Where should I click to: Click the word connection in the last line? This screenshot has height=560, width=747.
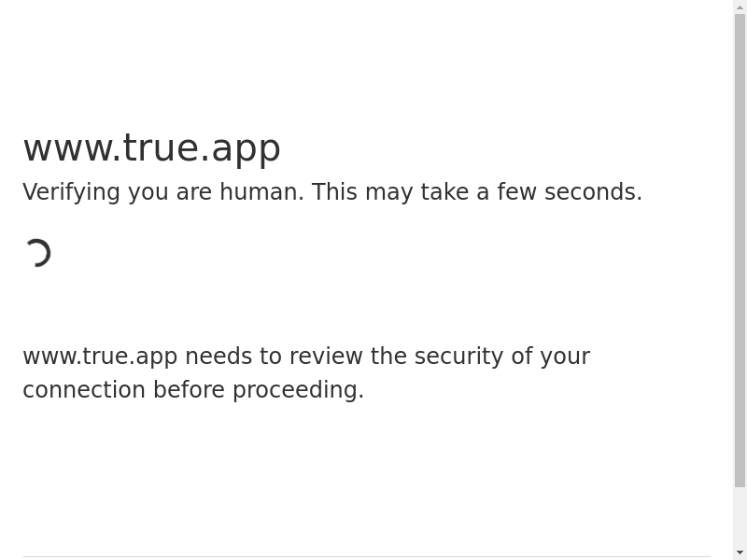pyautogui.click(x=84, y=389)
